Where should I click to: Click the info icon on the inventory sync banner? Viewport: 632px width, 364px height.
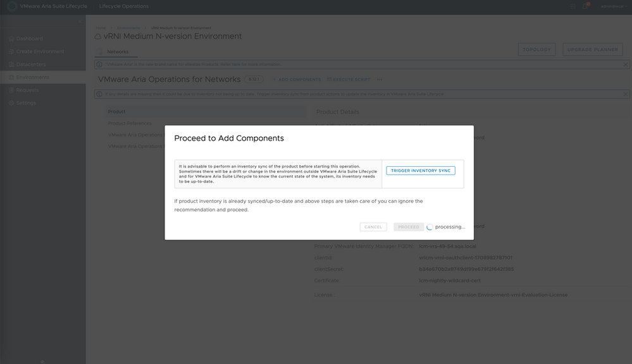click(x=99, y=94)
